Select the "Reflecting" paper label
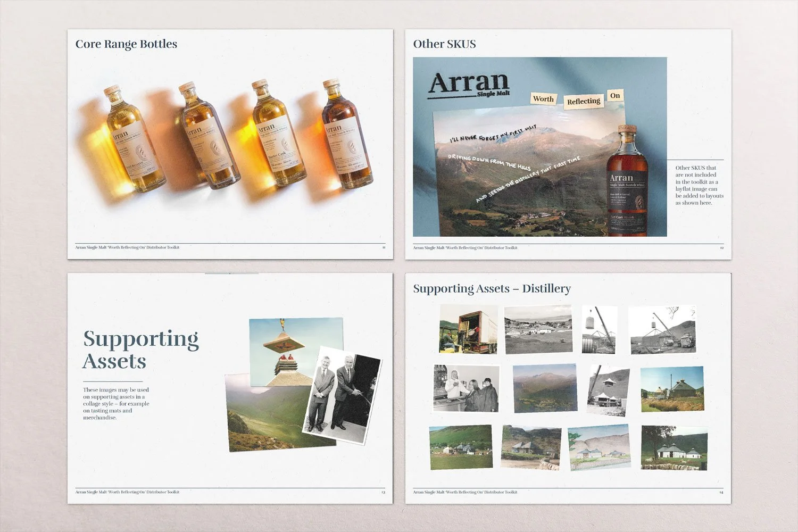 (584, 101)
